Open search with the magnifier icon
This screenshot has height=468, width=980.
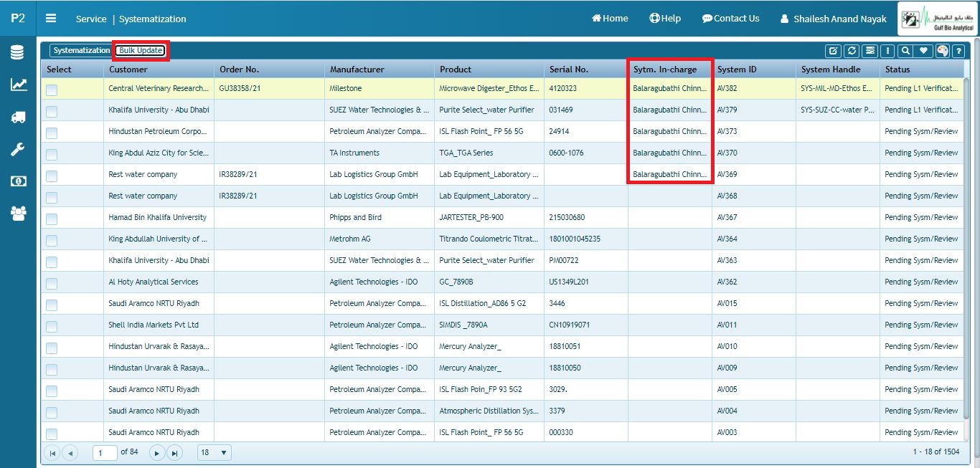click(x=906, y=51)
